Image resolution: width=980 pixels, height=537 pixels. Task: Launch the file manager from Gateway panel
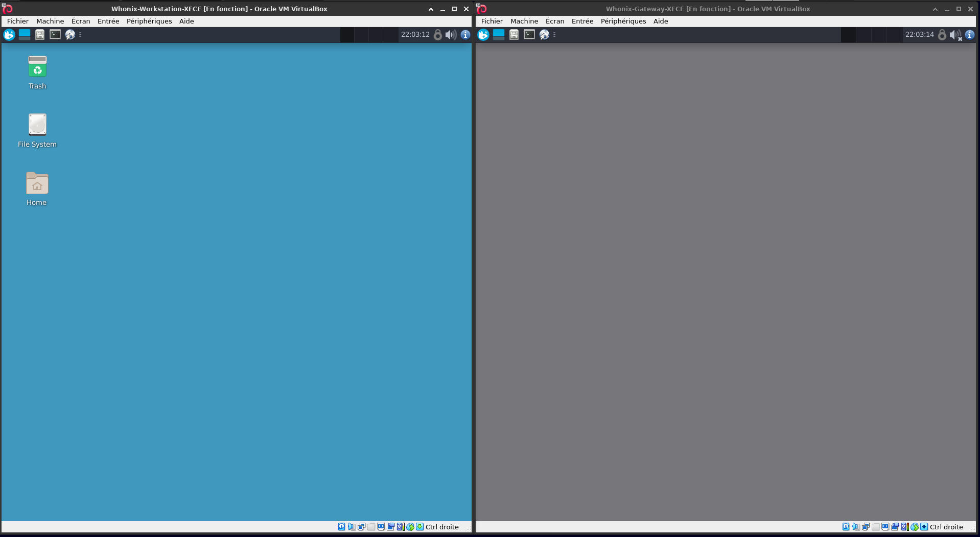coord(514,34)
